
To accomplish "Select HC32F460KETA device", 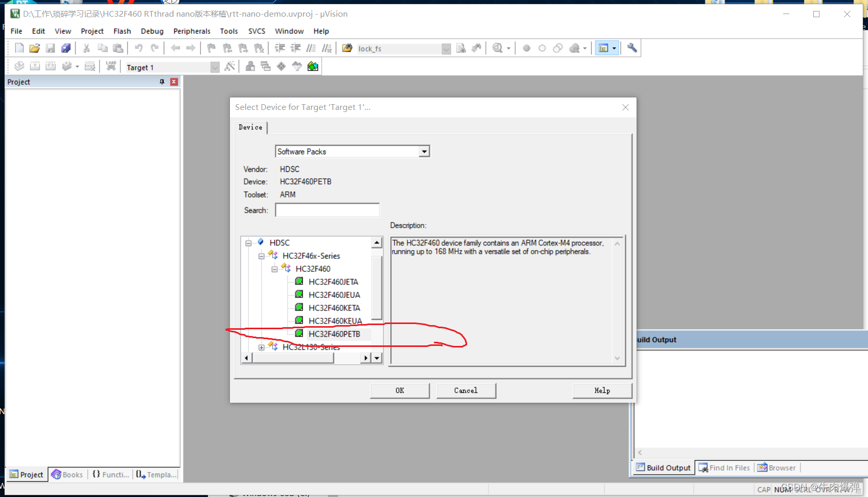I will [334, 308].
